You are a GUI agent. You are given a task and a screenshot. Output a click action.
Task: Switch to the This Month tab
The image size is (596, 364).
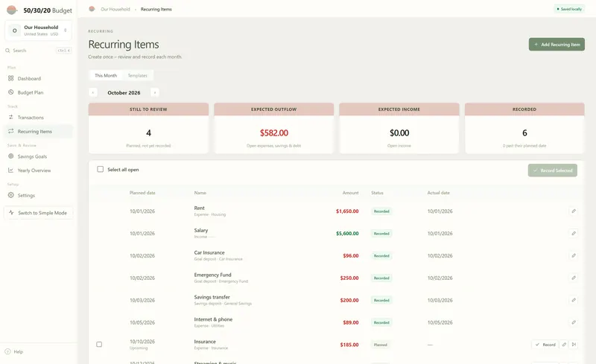click(x=106, y=76)
